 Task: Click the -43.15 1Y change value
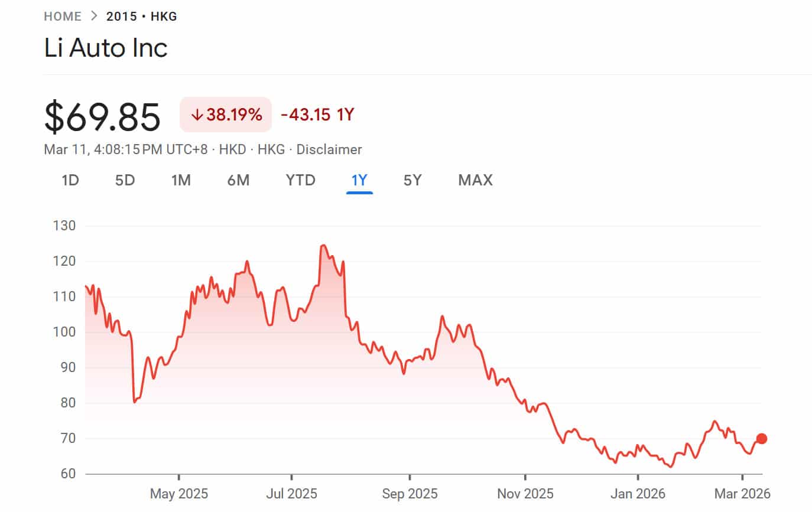317,115
